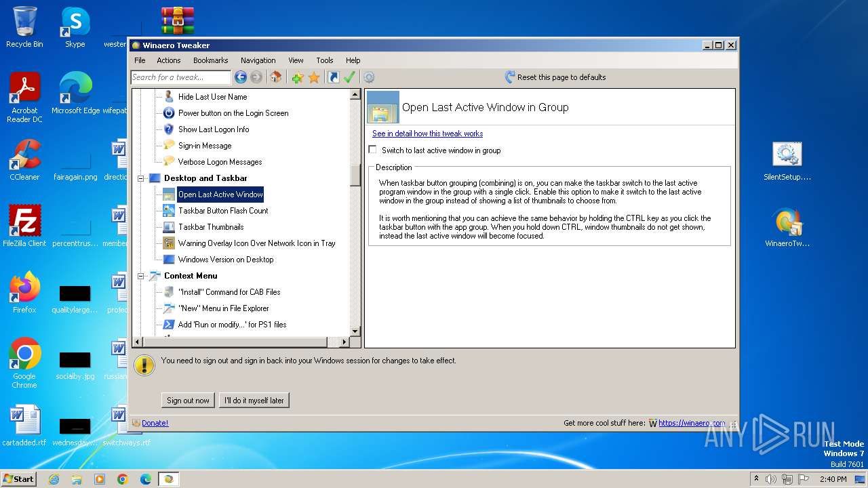
Task: Click the volume icon in system tray
Action: pos(771,479)
